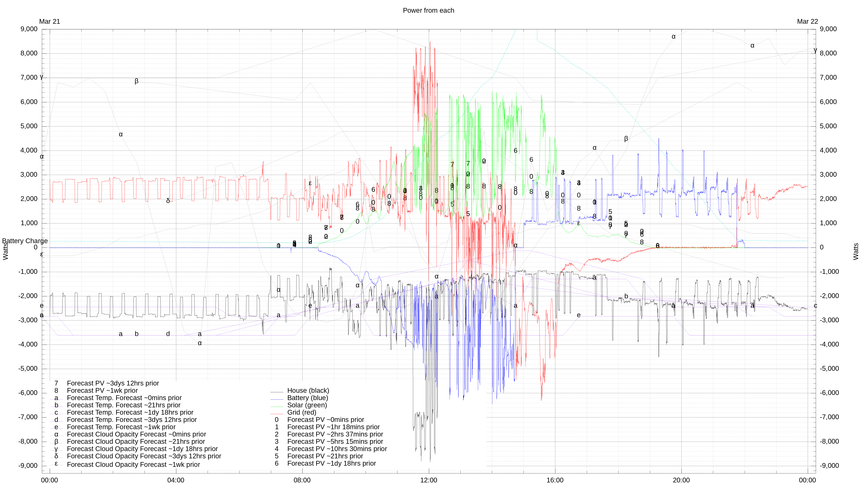Click the '16:00' time axis tick

pos(555,480)
